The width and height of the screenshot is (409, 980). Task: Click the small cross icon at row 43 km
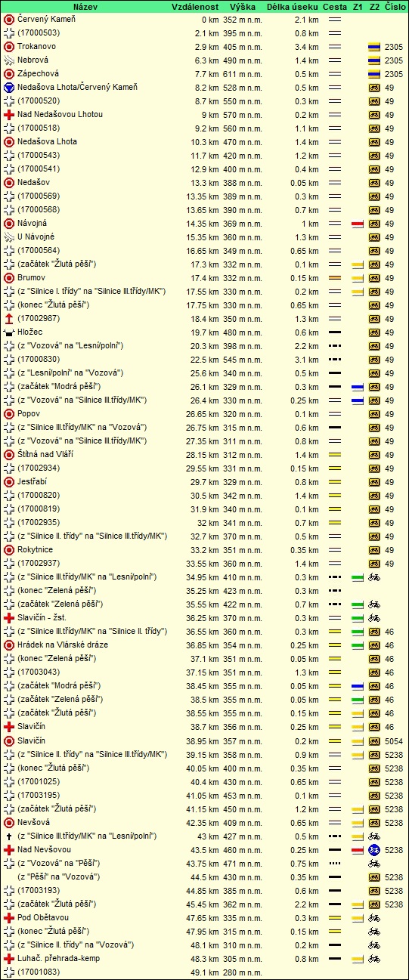(x=9, y=836)
